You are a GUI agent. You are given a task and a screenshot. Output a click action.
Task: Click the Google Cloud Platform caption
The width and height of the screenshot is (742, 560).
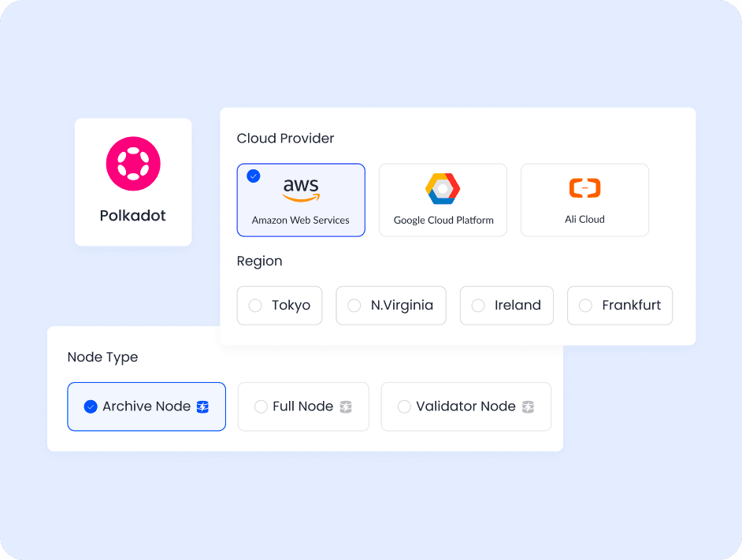[443, 220]
